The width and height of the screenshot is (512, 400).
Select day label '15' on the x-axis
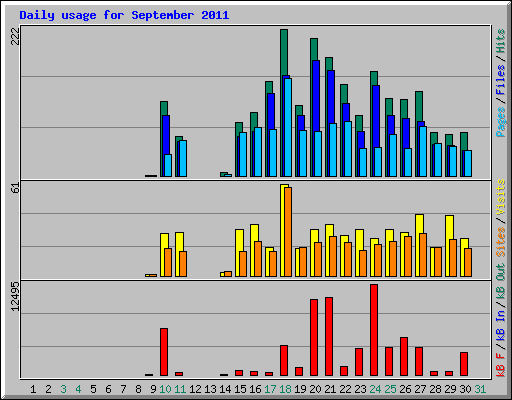(240, 389)
